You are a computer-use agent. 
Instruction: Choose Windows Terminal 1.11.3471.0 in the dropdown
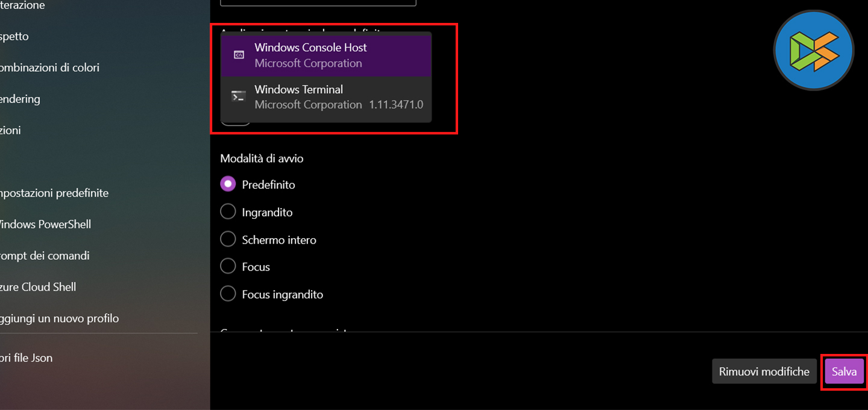[x=325, y=97]
